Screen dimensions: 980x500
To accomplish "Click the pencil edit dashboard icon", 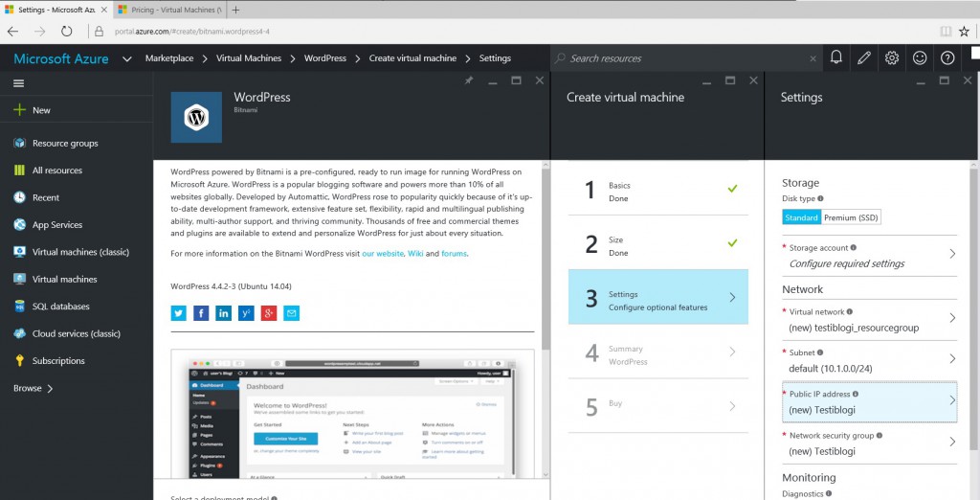I will 864,58.
